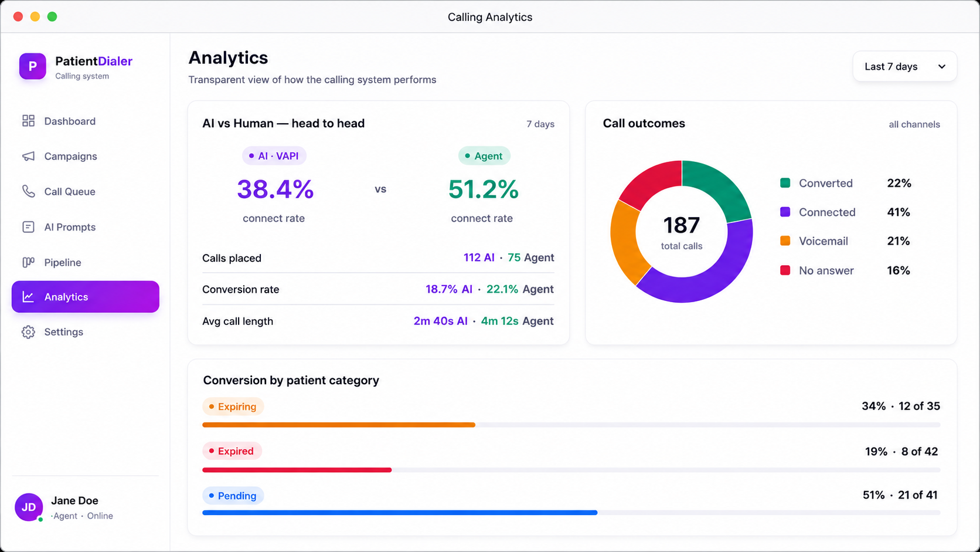Click the 2m 40s AI value
Viewport: 980px width, 552px height.
click(441, 321)
